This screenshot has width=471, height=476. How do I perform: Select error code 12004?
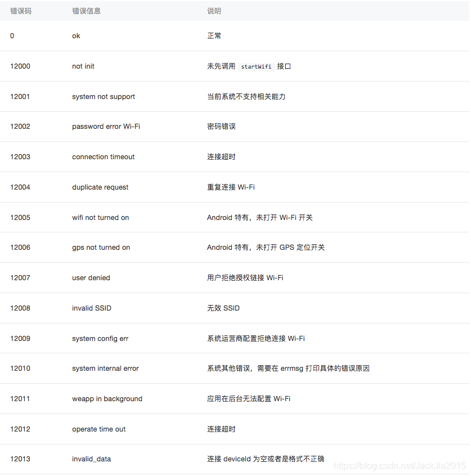point(20,187)
